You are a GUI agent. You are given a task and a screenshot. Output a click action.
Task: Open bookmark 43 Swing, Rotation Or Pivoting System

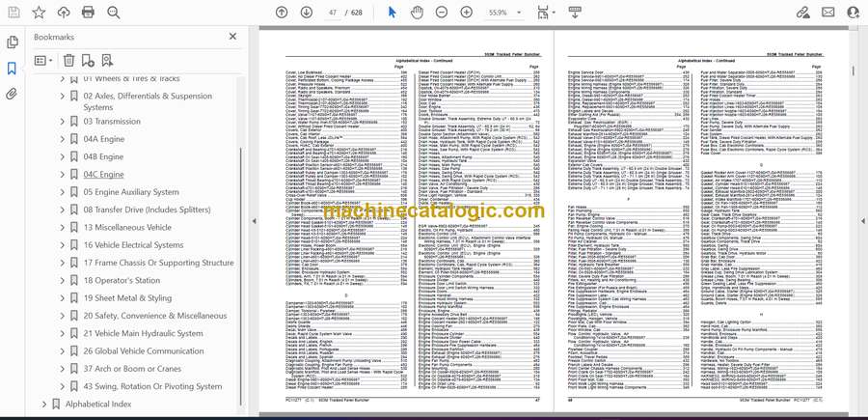[x=152, y=387]
